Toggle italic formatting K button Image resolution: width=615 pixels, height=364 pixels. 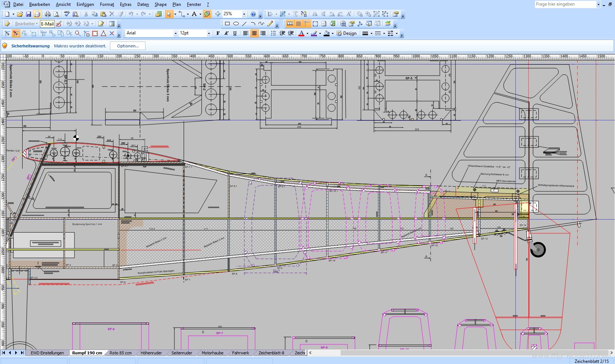[x=226, y=33]
